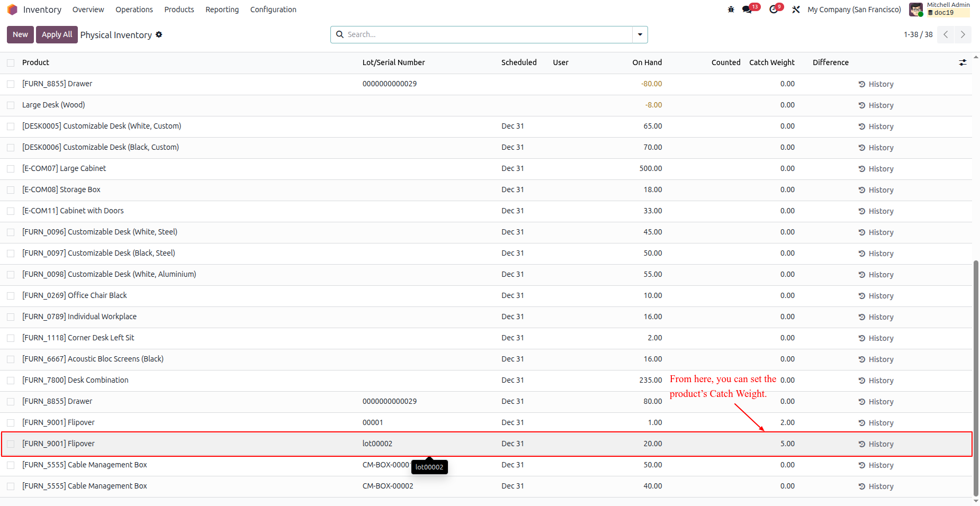Open History for the Office Chair Black row
Image resolution: width=980 pixels, height=506 pixels.
pos(876,296)
